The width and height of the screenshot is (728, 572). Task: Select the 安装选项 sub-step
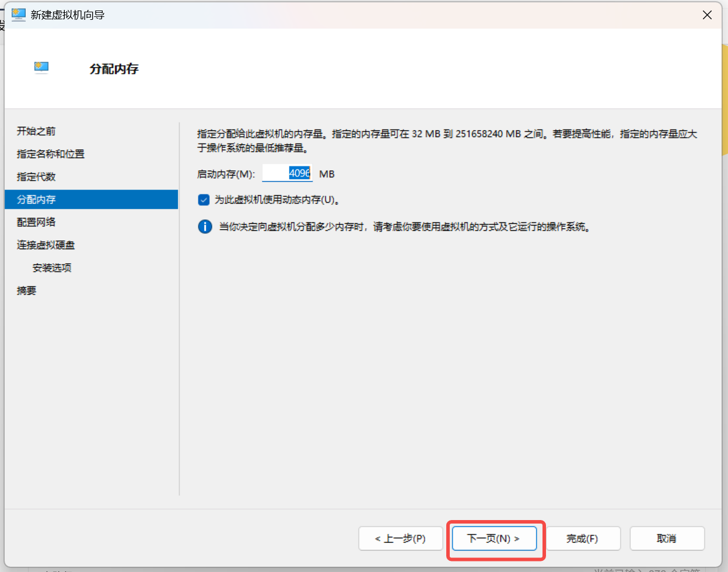52,268
